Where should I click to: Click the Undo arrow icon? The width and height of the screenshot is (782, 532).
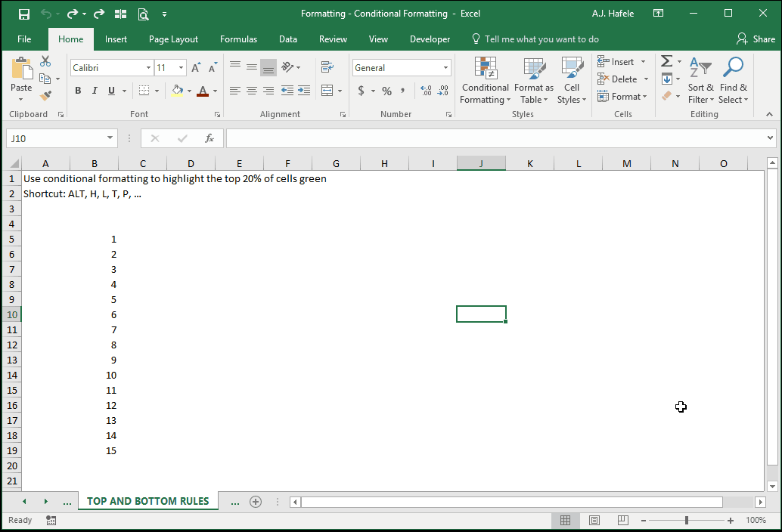click(x=46, y=14)
